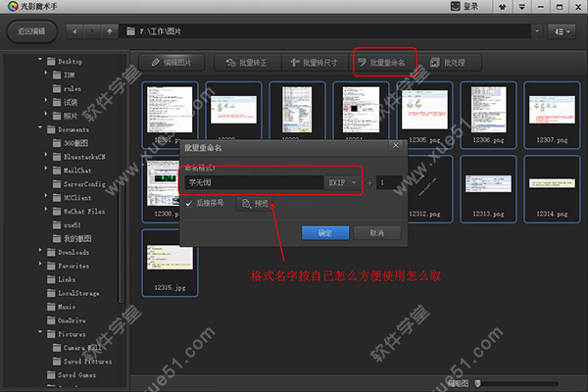Expand the Favorites folder
This screenshot has height=392, width=588.
pyautogui.click(x=40, y=264)
